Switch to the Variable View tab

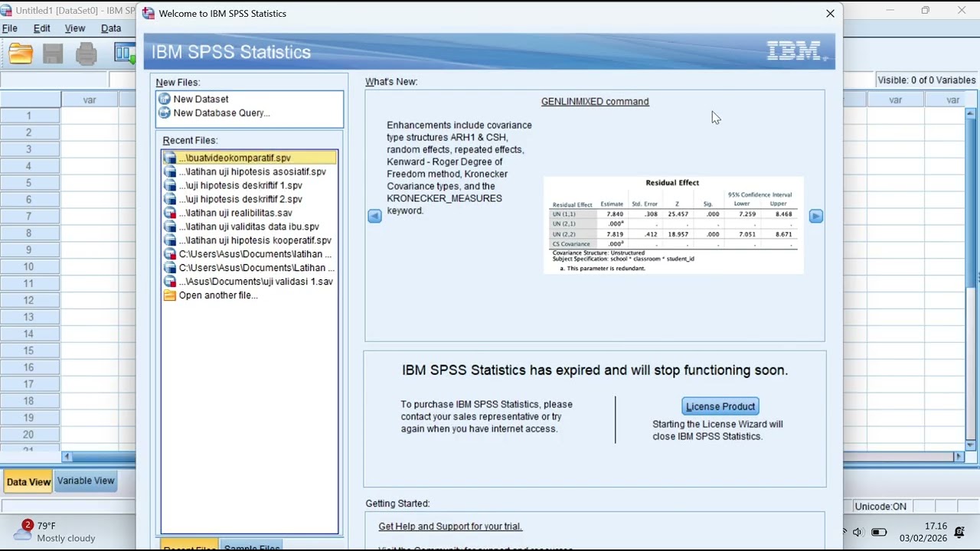point(86,481)
